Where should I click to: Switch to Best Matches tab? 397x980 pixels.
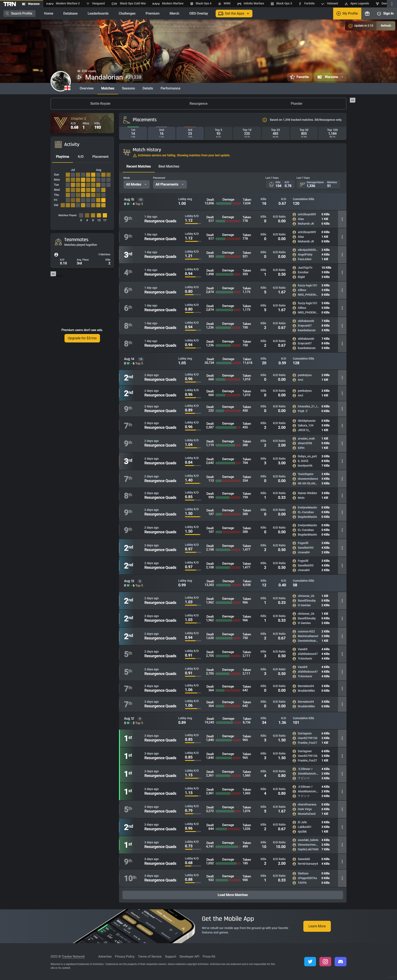[169, 167]
